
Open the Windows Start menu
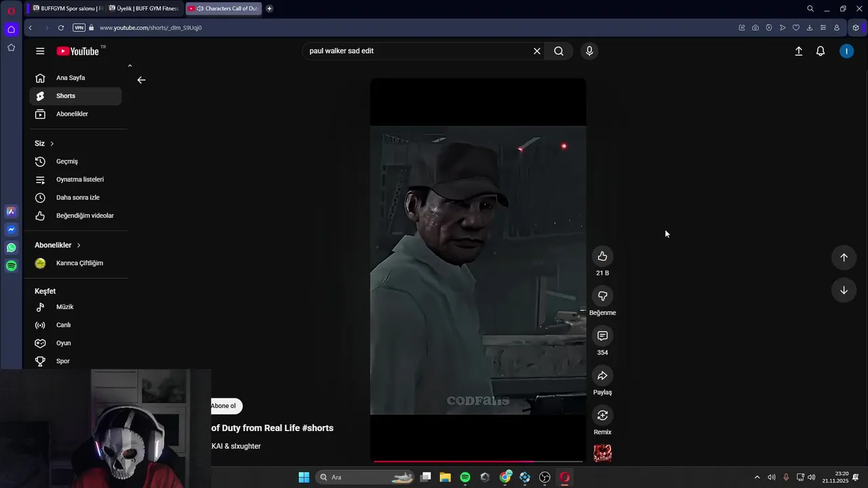(x=304, y=477)
